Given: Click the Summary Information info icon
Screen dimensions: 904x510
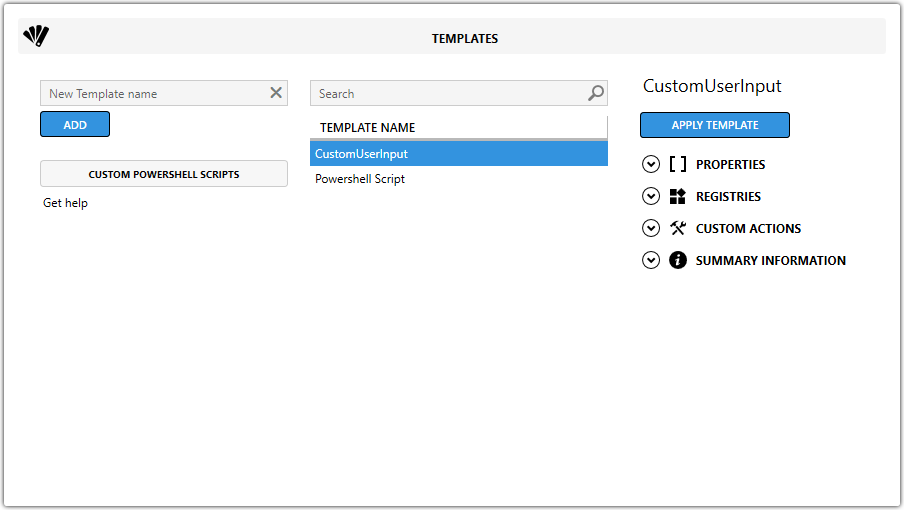Looking at the screenshot, I should point(677,260).
